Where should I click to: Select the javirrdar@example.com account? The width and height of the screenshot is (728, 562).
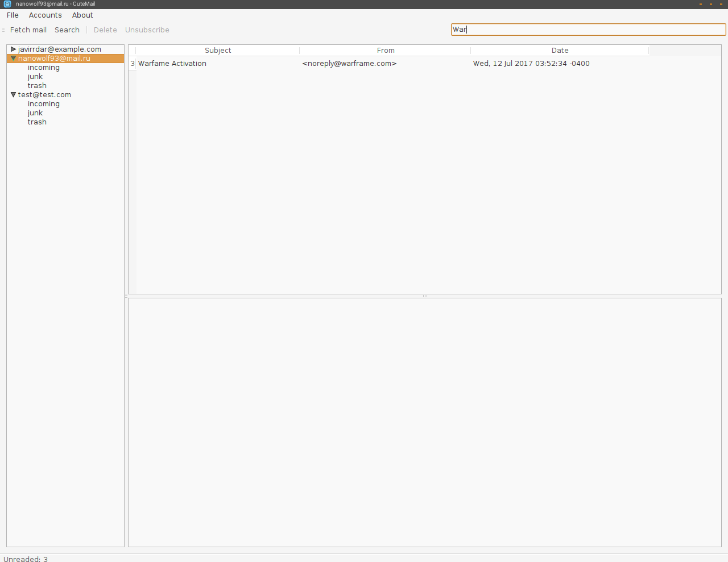pyautogui.click(x=59, y=49)
